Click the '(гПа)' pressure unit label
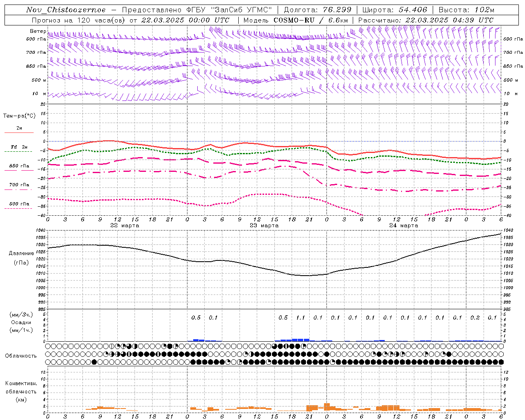 coord(21,262)
